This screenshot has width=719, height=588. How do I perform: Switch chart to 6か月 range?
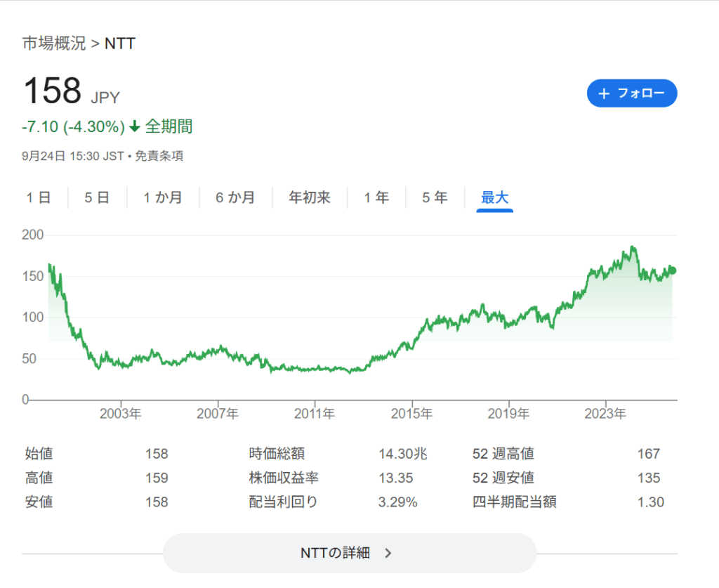tap(235, 198)
